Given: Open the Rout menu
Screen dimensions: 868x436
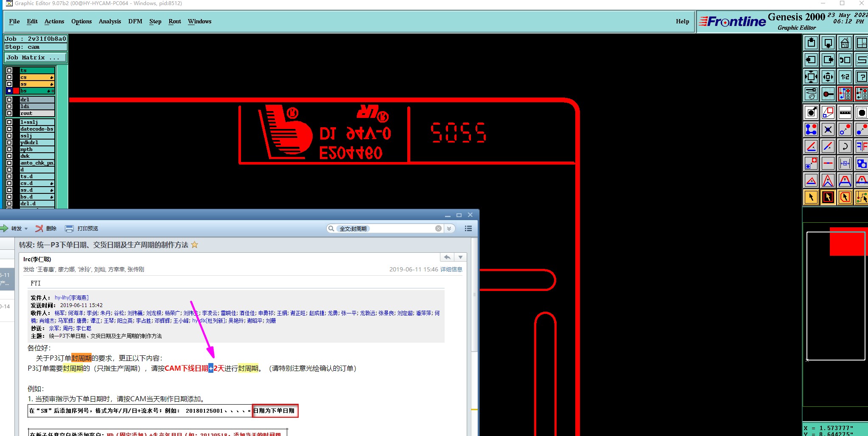Looking at the screenshot, I should pyautogui.click(x=175, y=21).
